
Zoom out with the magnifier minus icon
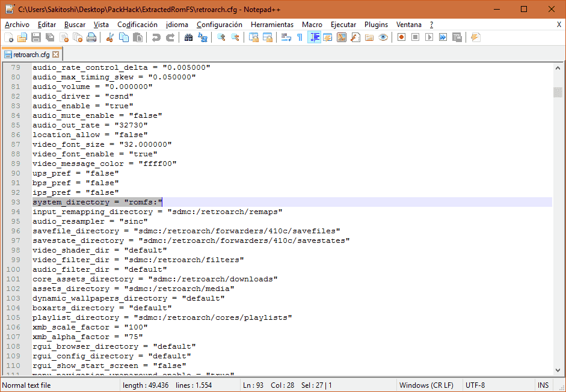pos(235,37)
